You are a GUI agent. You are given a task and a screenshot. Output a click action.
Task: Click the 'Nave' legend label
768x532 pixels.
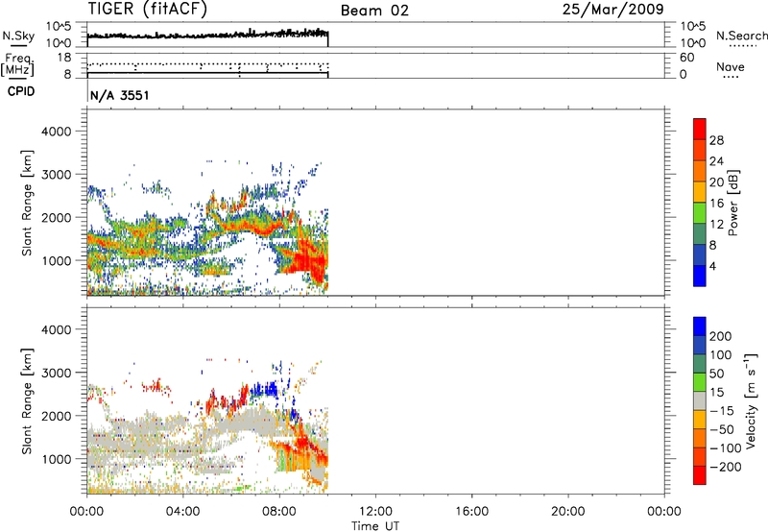731,67
